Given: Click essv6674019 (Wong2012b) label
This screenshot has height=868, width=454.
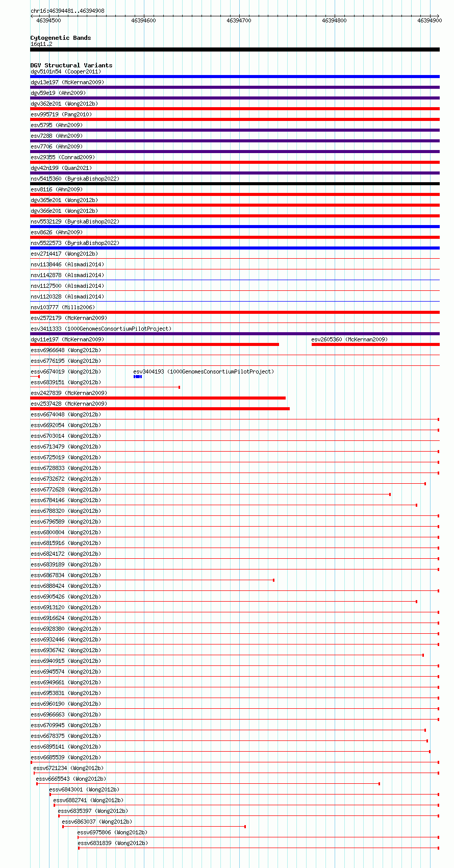Looking at the screenshot, I should (x=66, y=371).
